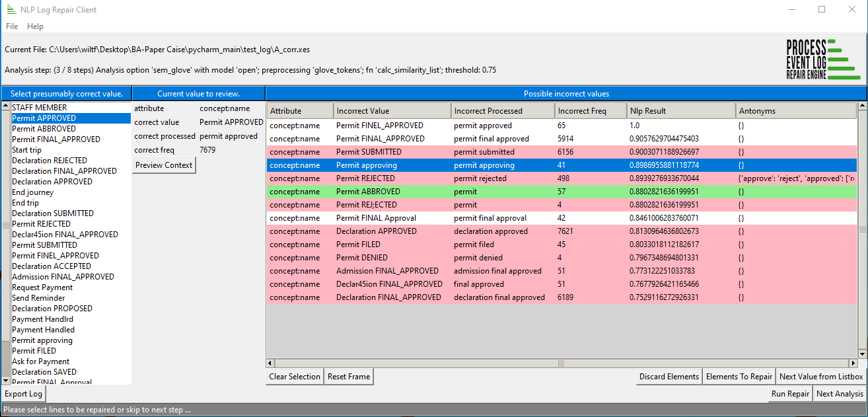Viewport: 868px width, 417px height.
Task: Click the table horizontal scroll right arrow
Action: pyautogui.click(x=853, y=363)
